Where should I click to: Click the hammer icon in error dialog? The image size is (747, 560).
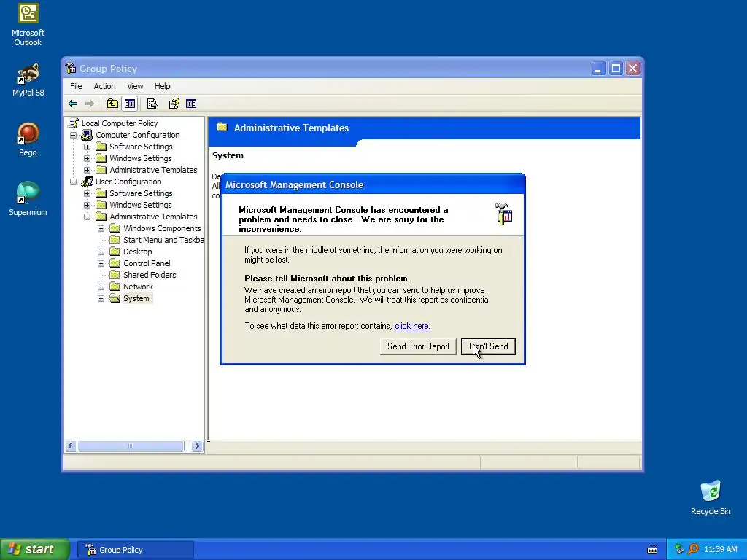click(503, 214)
